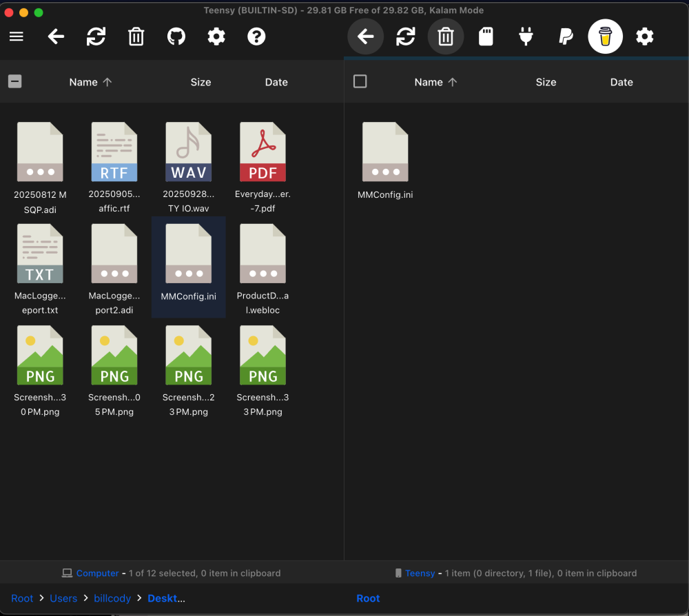Click the laptop icon beside Computer
Viewport: 689px width, 616px height.
(x=67, y=573)
